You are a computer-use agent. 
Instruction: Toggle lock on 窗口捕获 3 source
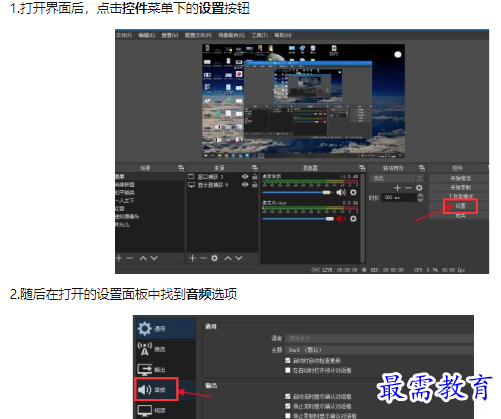254,176
